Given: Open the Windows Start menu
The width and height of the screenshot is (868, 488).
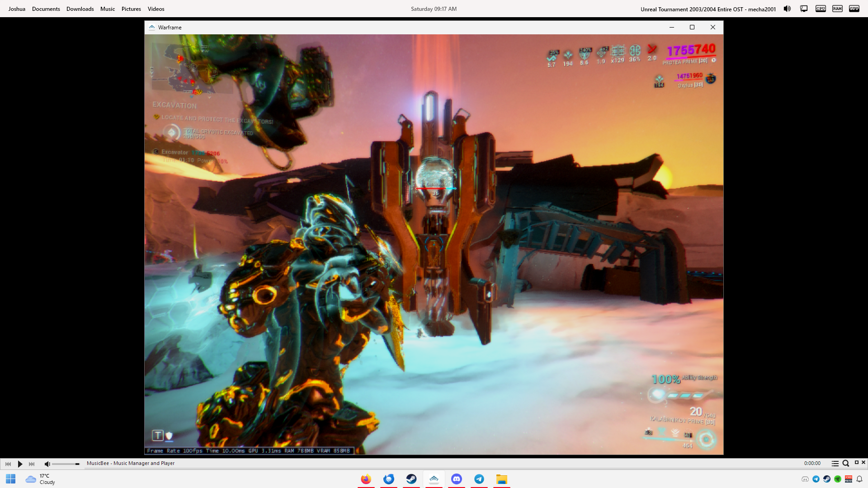Looking at the screenshot, I should click(x=11, y=479).
